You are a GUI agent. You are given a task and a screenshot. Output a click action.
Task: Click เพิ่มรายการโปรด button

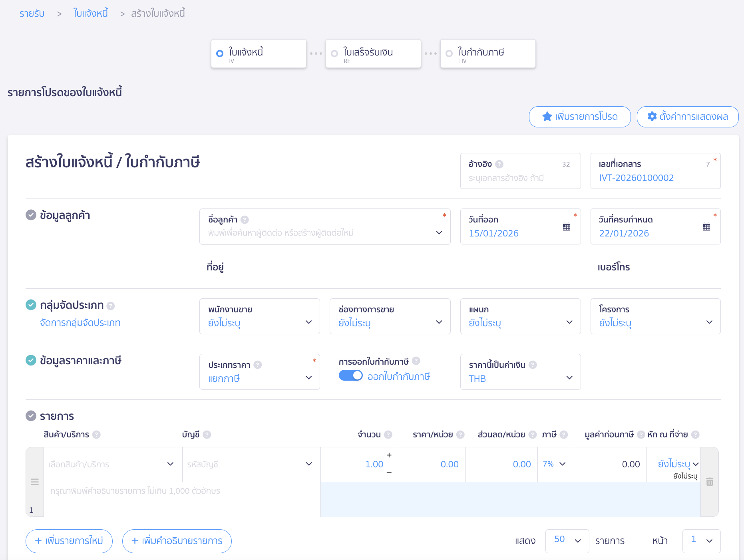[579, 117]
